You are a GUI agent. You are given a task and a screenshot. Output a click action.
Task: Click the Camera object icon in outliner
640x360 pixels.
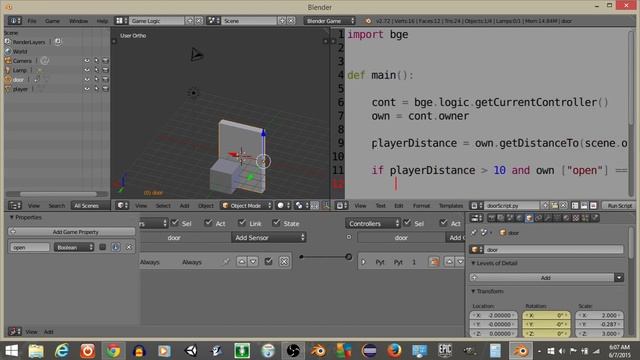click(8, 60)
